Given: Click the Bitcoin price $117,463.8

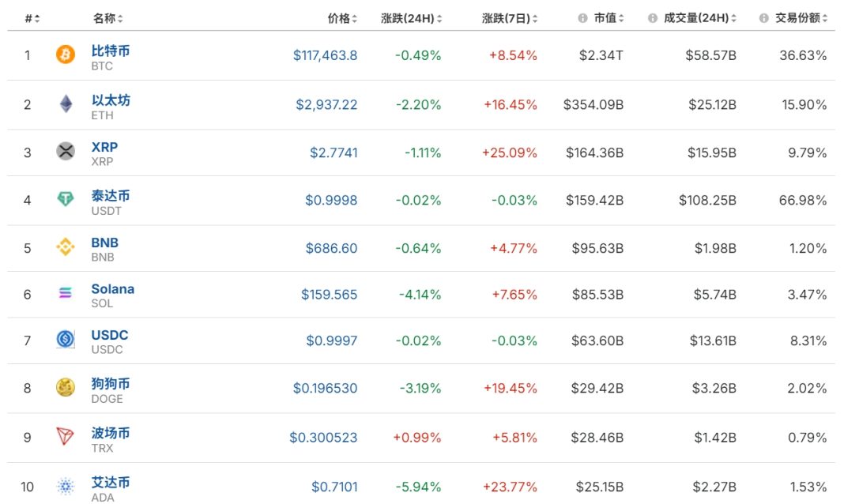Looking at the screenshot, I should pos(325,55).
